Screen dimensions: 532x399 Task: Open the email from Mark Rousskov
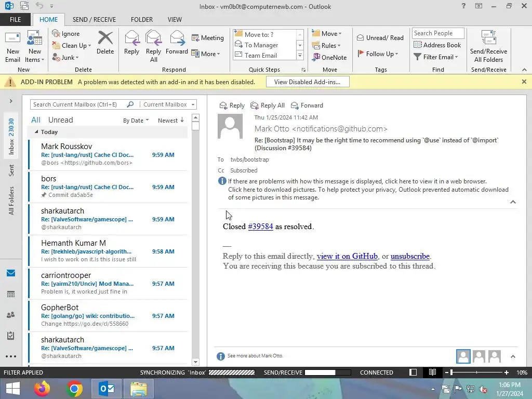108,154
